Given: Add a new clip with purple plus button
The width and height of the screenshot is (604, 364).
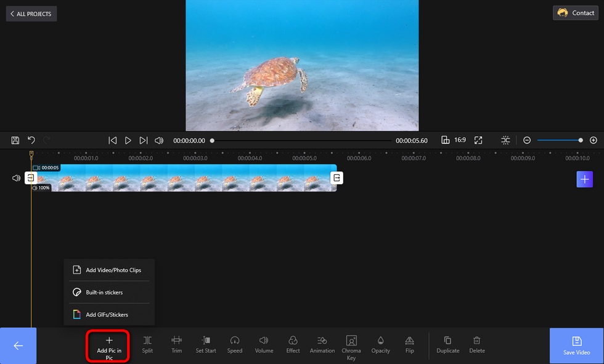Looking at the screenshot, I should [584, 179].
